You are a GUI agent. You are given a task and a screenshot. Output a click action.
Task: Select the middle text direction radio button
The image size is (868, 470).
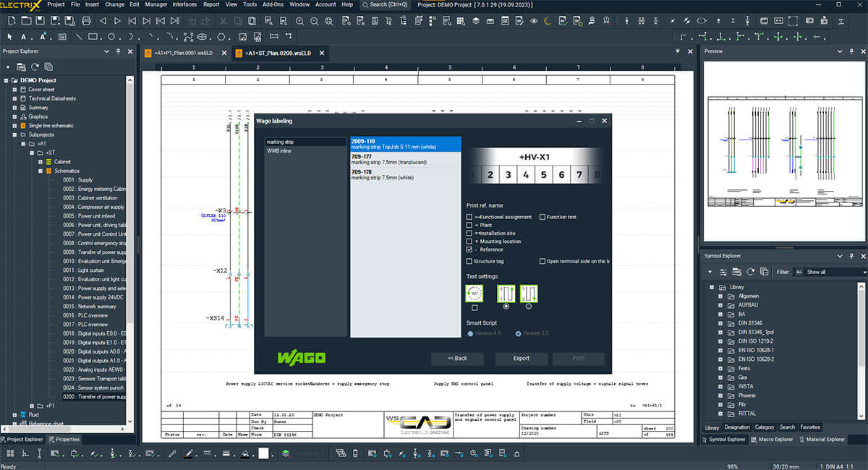506,307
